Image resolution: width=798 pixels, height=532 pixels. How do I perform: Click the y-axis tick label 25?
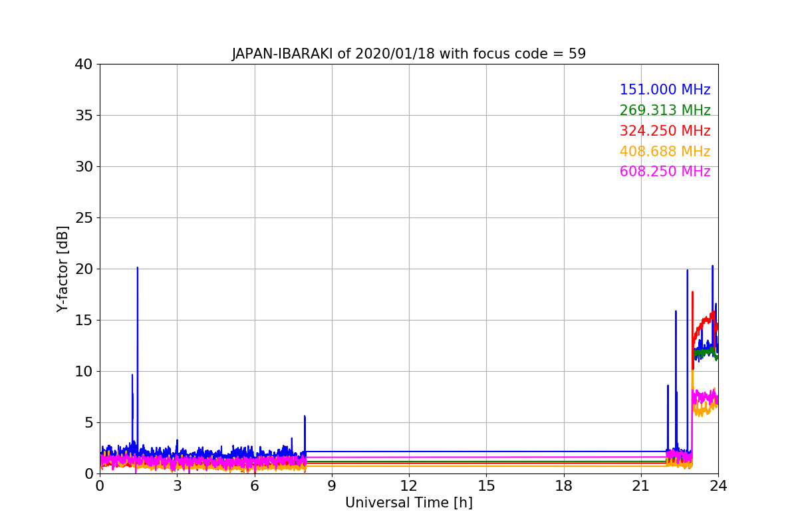pyautogui.click(x=84, y=218)
